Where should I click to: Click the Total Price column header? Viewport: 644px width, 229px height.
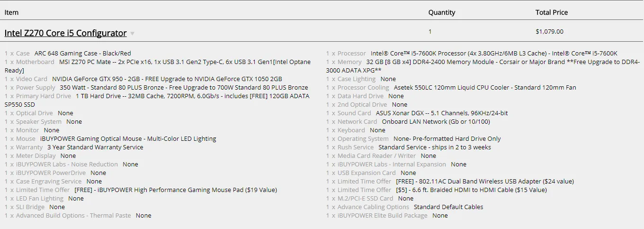pyautogui.click(x=551, y=12)
